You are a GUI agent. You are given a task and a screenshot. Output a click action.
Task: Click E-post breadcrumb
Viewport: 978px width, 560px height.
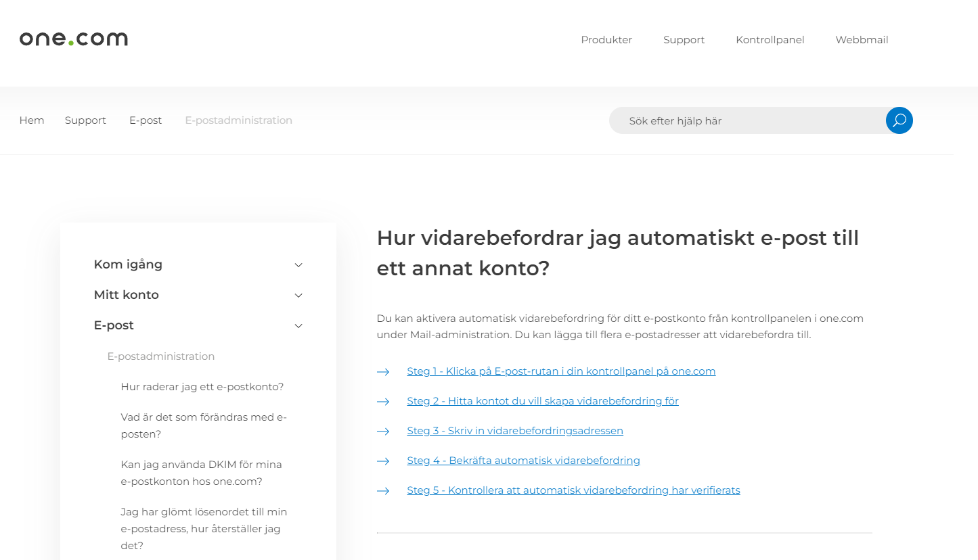(x=146, y=120)
